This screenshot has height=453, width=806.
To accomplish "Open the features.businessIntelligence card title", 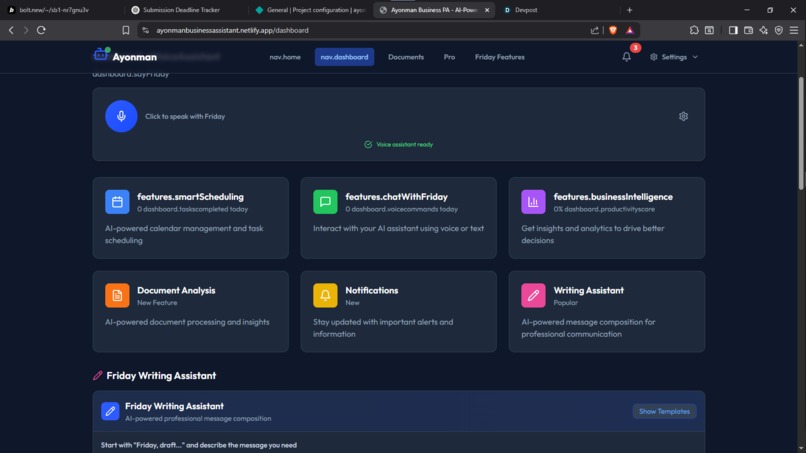I will pyautogui.click(x=613, y=197).
